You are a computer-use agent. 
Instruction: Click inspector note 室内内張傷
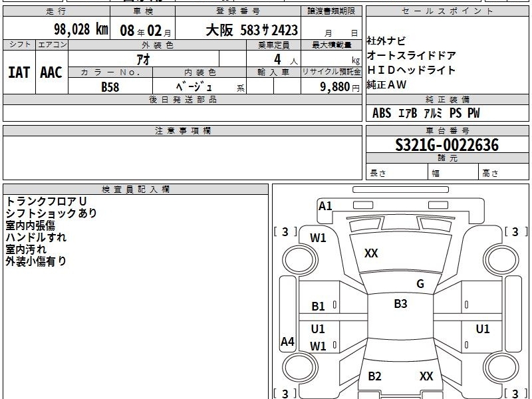click(30, 225)
